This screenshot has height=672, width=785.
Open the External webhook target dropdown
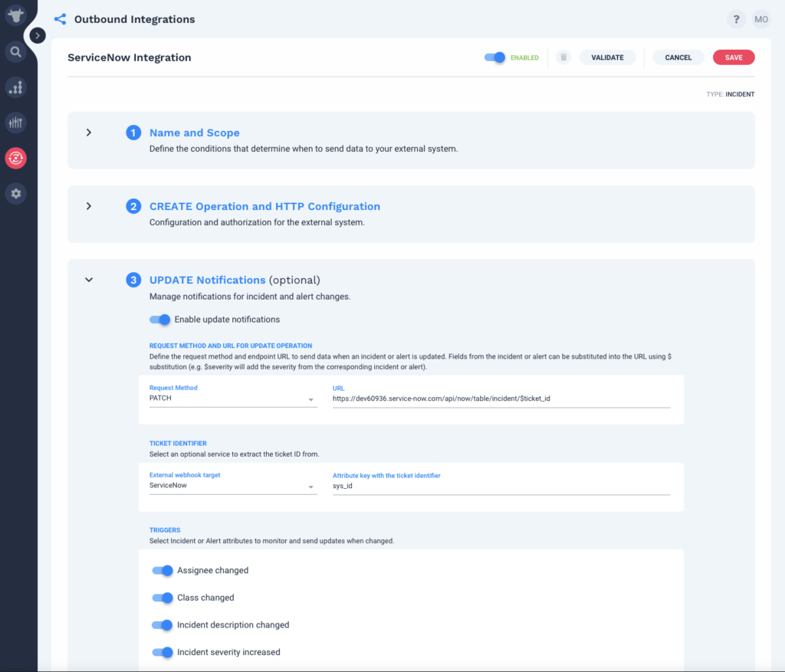pyautogui.click(x=233, y=485)
